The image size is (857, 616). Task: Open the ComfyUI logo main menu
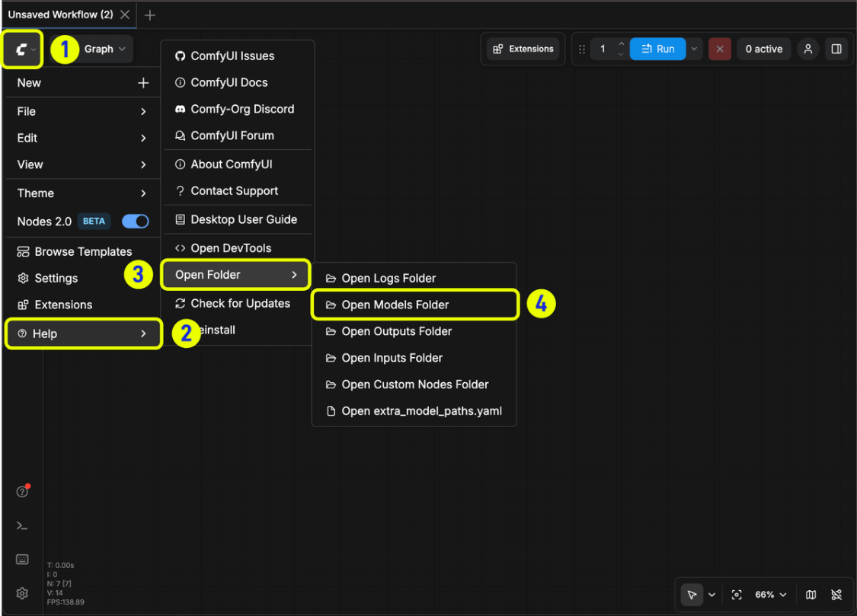(22, 49)
